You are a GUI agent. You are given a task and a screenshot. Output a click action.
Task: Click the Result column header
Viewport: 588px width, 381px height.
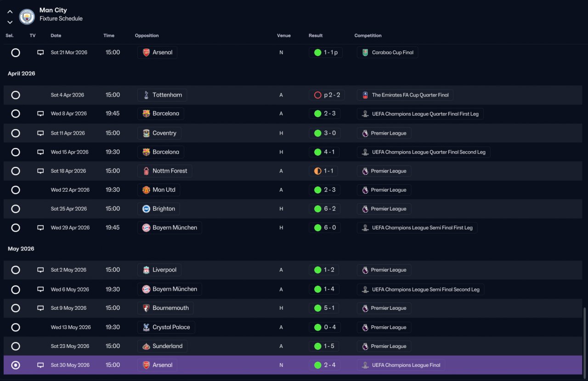coord(316,35)
